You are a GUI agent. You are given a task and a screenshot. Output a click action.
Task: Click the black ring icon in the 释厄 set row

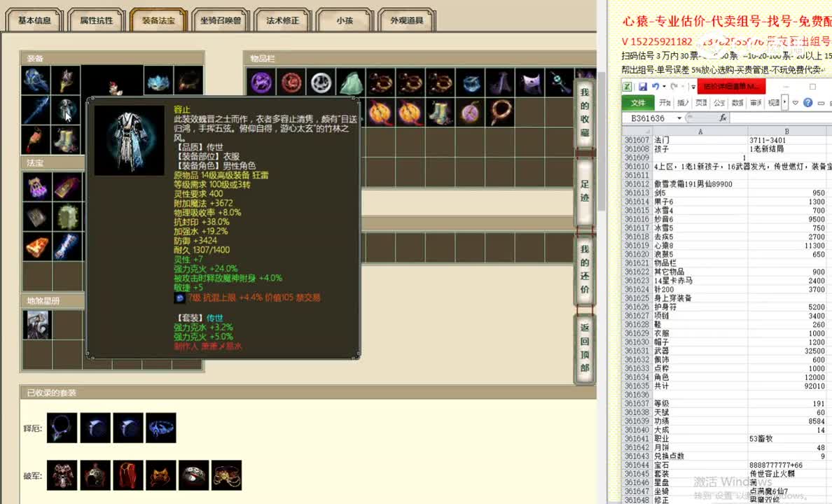(x=61, y=427)
